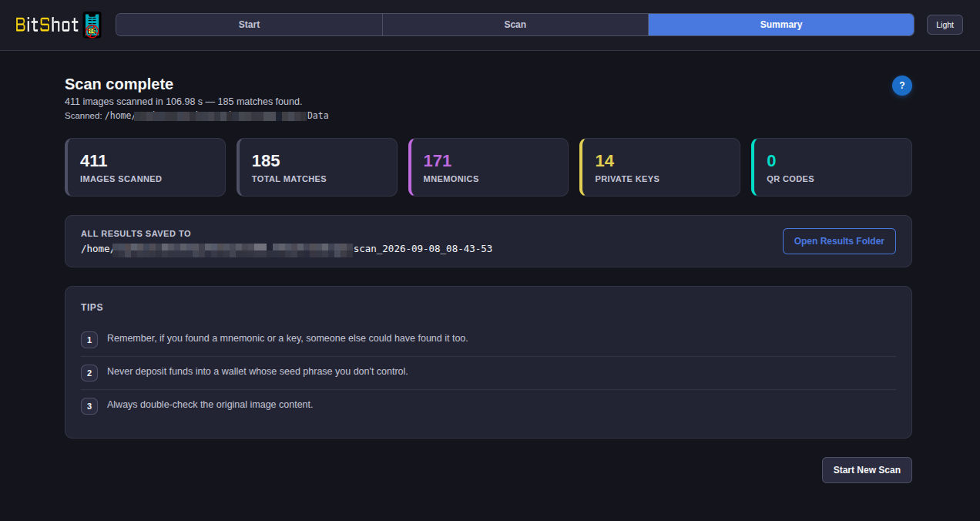
Task: Click the tip 'Never deposit funds into a wallet'
Action: [257, 371]
